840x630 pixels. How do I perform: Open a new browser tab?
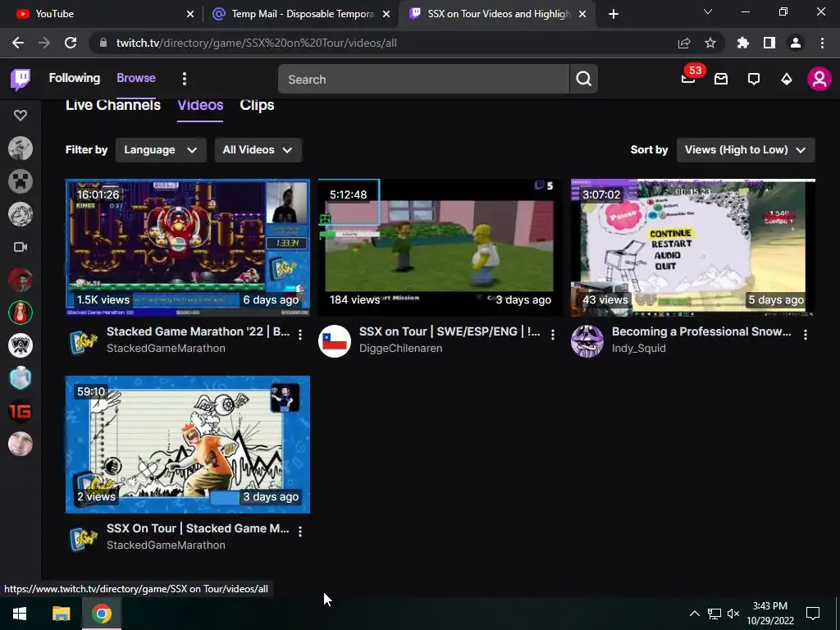click(614, 14)
